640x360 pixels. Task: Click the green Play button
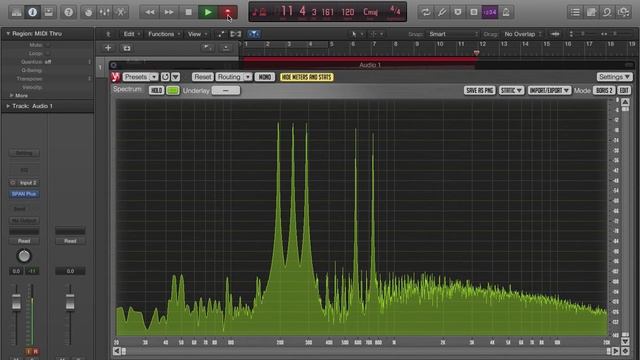(x=208, y=12)
